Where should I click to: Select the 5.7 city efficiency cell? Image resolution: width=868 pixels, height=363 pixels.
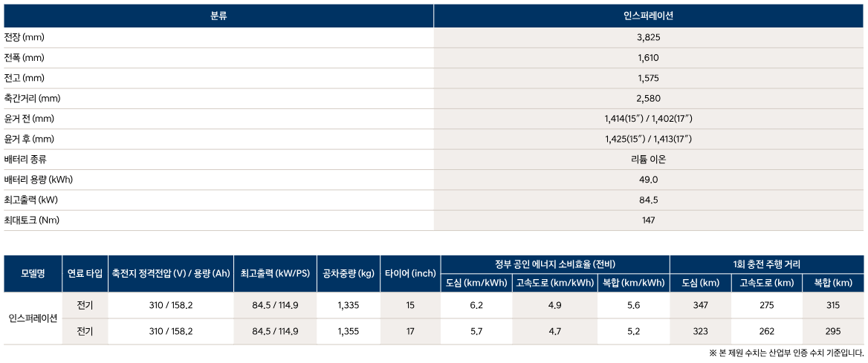[x=476, y=332]
